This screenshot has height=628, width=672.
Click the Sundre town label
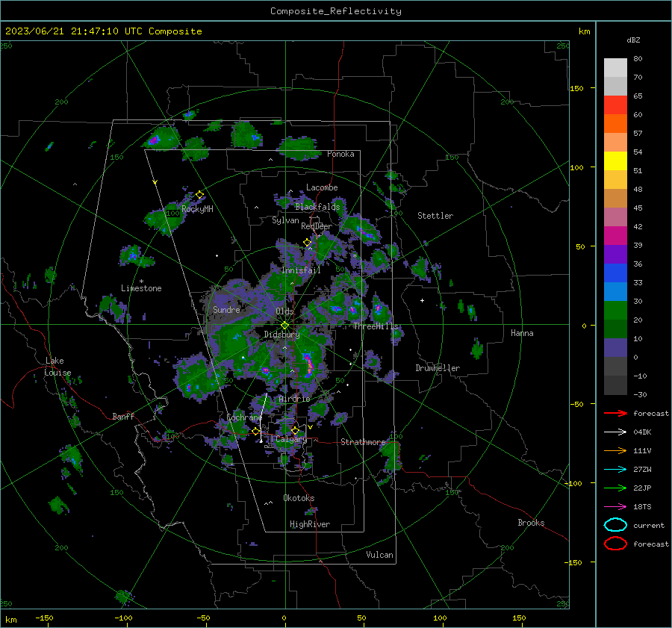coord(226,309)
